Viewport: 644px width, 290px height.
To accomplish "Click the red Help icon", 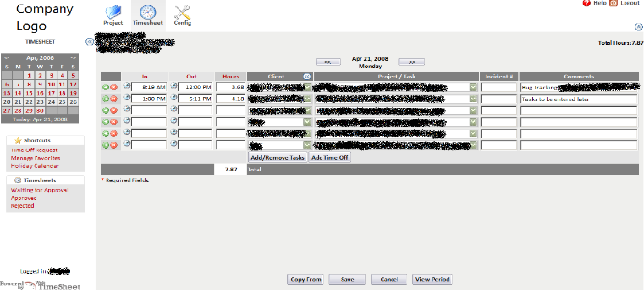I will point(587,3).
